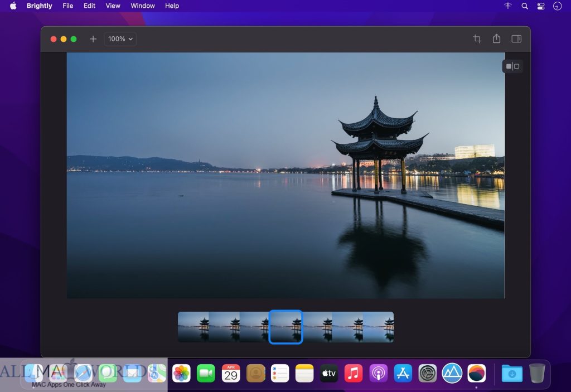Select the blue-highlighted thumbnail in the filmstrip
The image size is (571, 392).
pyautogui.click(x=286, y=327)
